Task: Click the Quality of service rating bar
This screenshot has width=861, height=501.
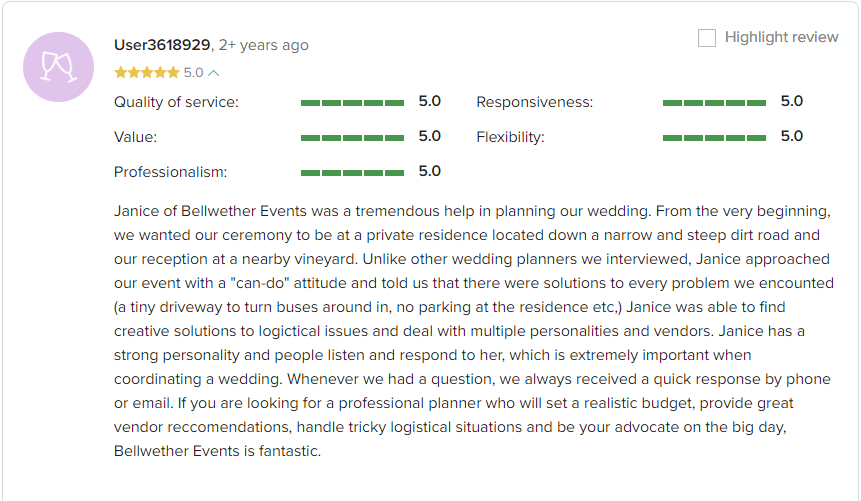Action: [x=353, y=103]
